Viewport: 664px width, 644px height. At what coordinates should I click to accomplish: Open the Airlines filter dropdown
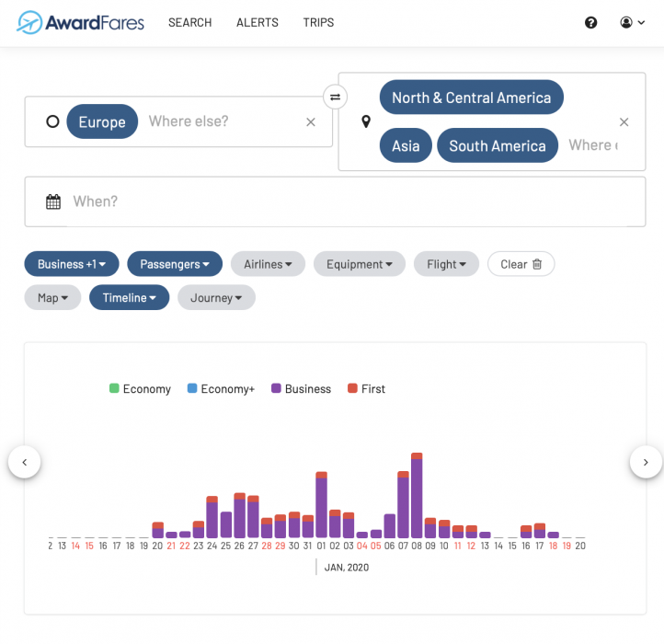click(x=268, y=264)
